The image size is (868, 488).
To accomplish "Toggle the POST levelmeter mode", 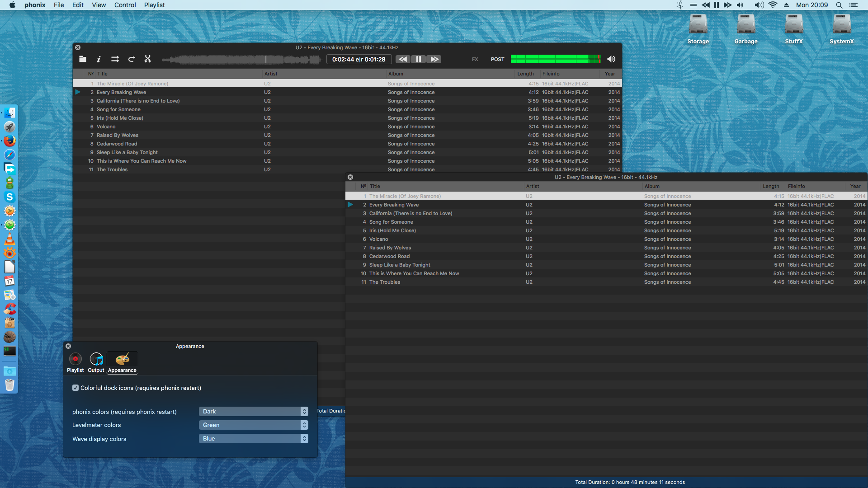I will [x=497, y=59].
